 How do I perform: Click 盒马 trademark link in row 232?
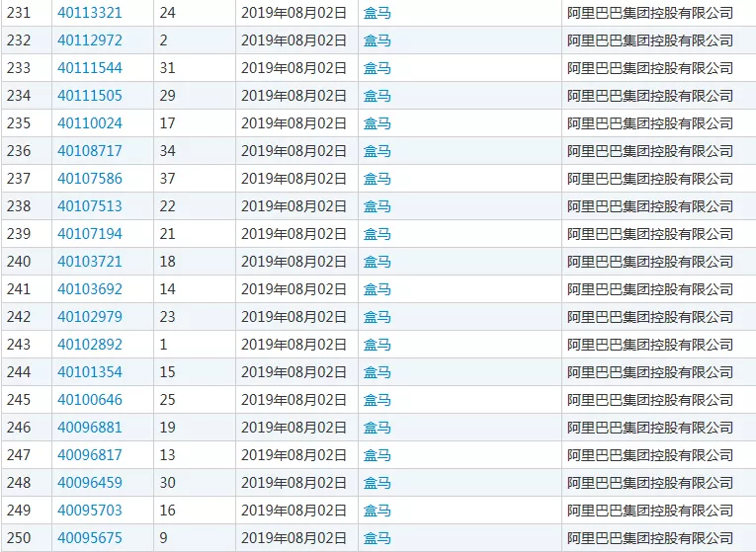pyautogui.click(x=378, y=39)
